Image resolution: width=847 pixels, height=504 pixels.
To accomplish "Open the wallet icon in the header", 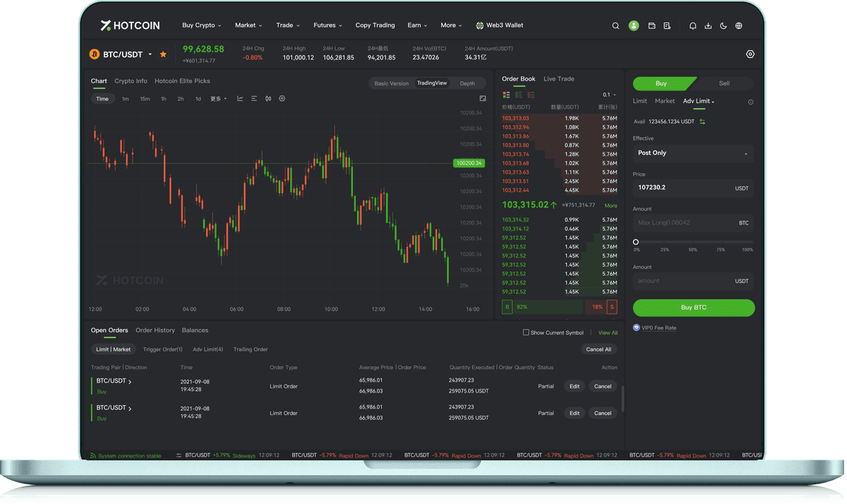I will point(651,25).
